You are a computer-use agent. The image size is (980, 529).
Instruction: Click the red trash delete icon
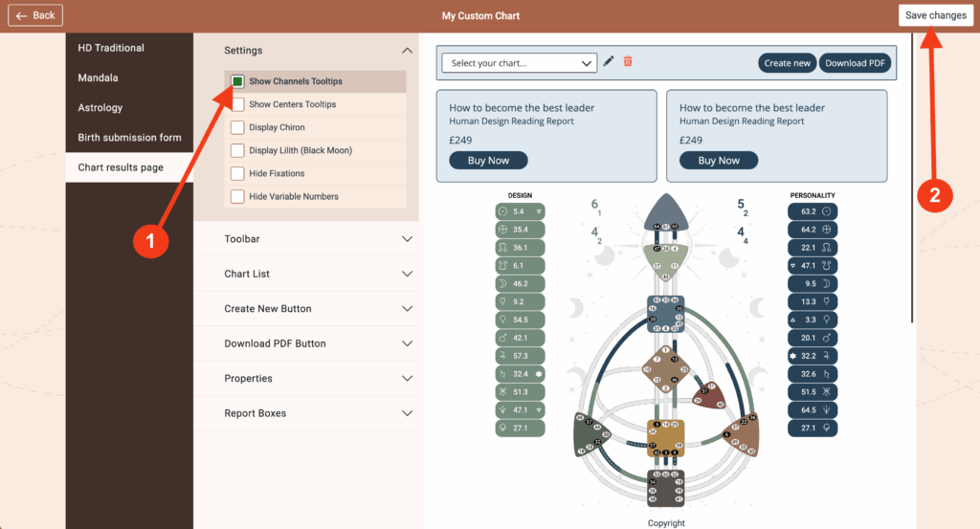click(x=628, y=62)
